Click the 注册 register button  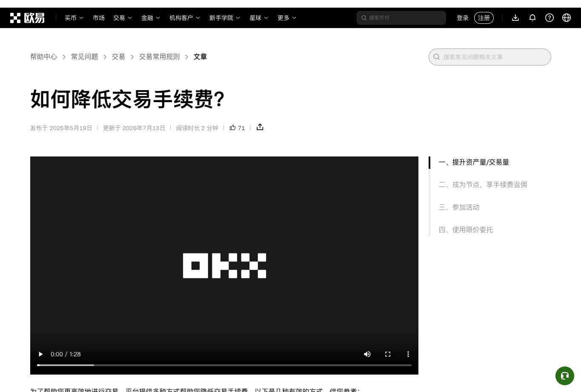coord(484,18)
